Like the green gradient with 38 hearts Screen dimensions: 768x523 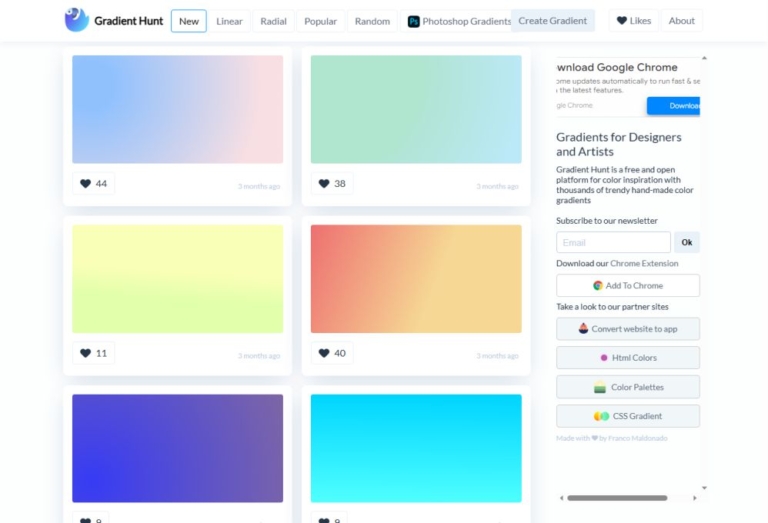click(x=324, y=184)
